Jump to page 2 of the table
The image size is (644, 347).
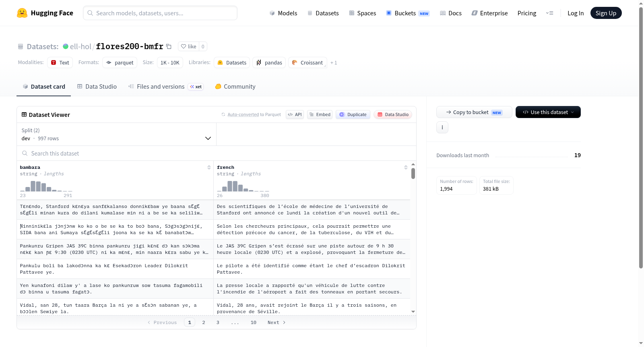(x=204, y=322)
